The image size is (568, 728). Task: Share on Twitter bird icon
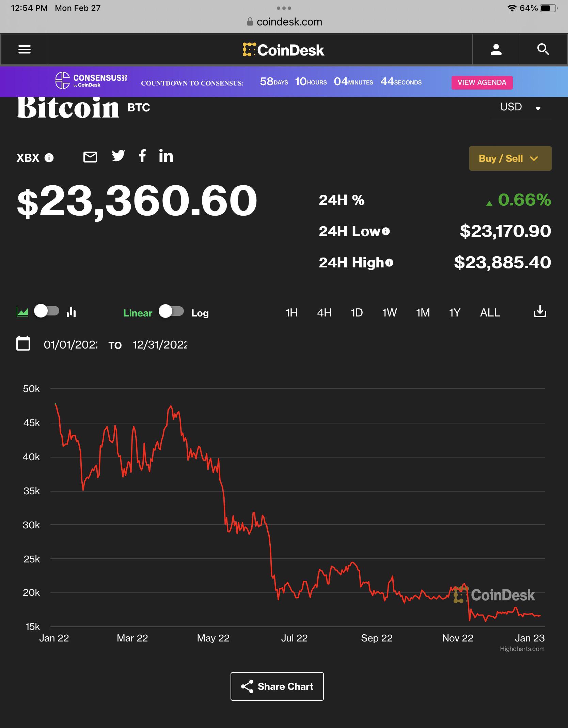(x=118, y=156)
